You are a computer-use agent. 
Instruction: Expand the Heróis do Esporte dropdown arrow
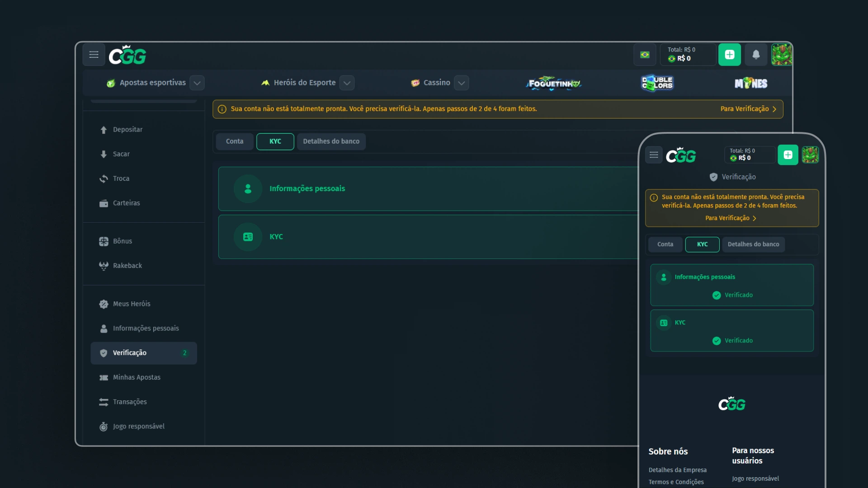coord(347,83)
